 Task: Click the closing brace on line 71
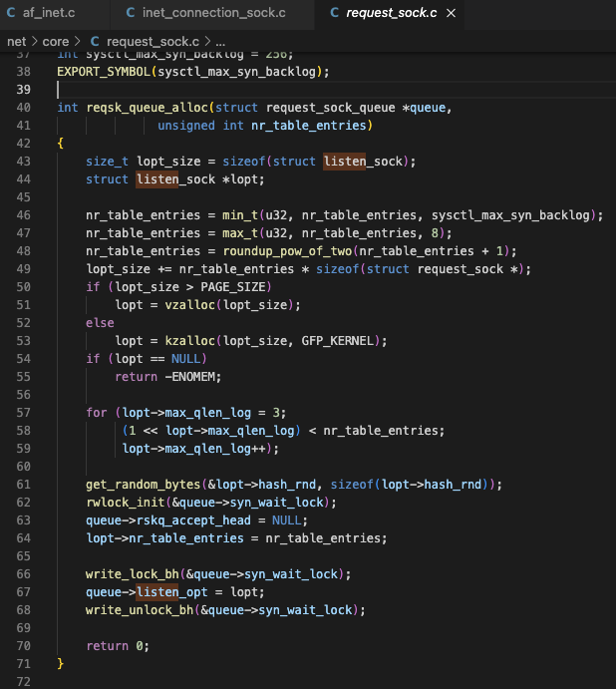tap(61, 664)
